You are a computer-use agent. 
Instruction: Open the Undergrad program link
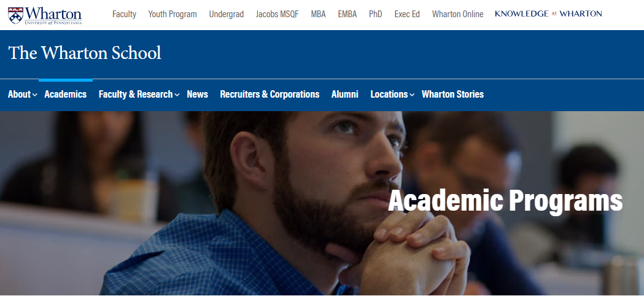(227, 14)
